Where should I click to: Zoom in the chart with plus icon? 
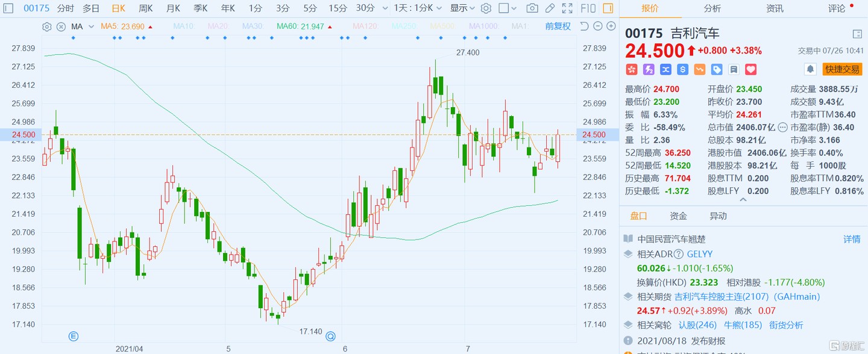point(609,26)
